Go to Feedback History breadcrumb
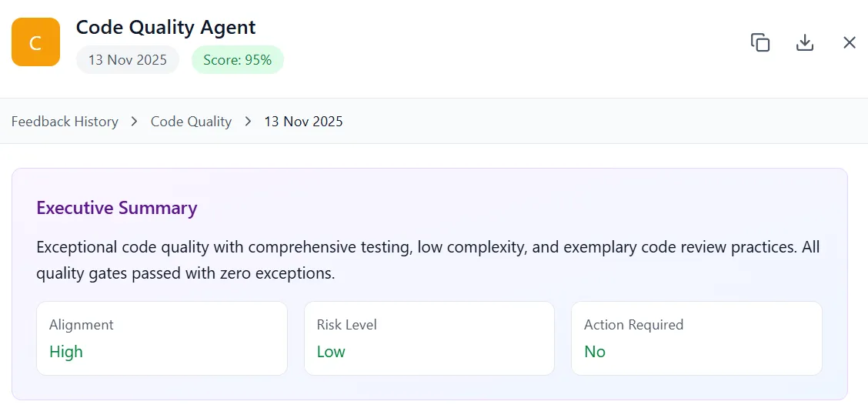Image resolution: width=868 pixels, height=408 pixels. 65,122
